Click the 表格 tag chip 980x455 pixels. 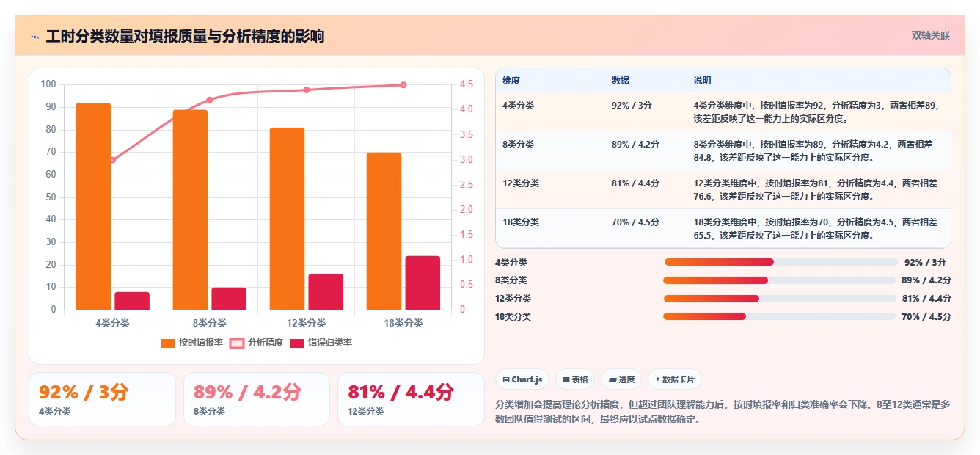click(576, 379)
